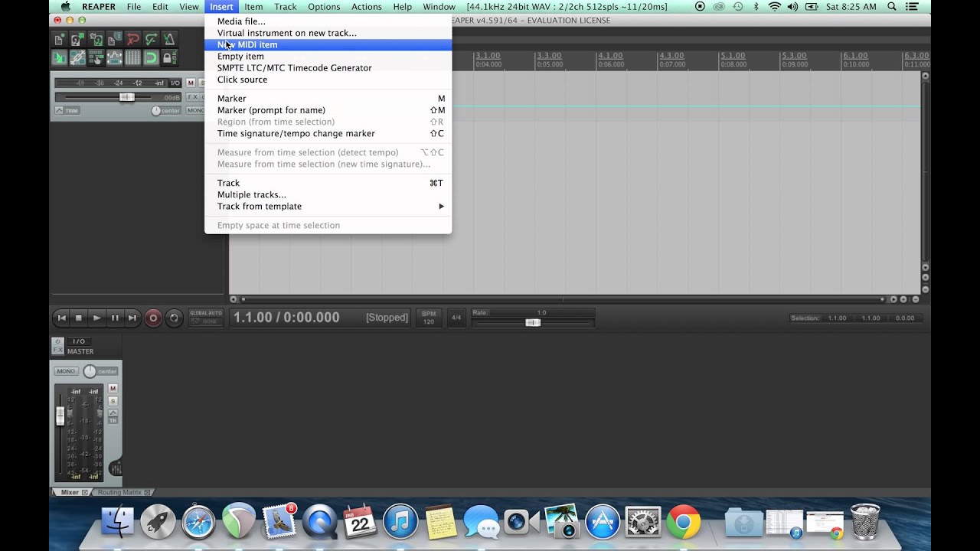Image resolution: width=980 pixels, height=551 pixels.
Task: Click the track pan knob
Action: pos(156,111)
